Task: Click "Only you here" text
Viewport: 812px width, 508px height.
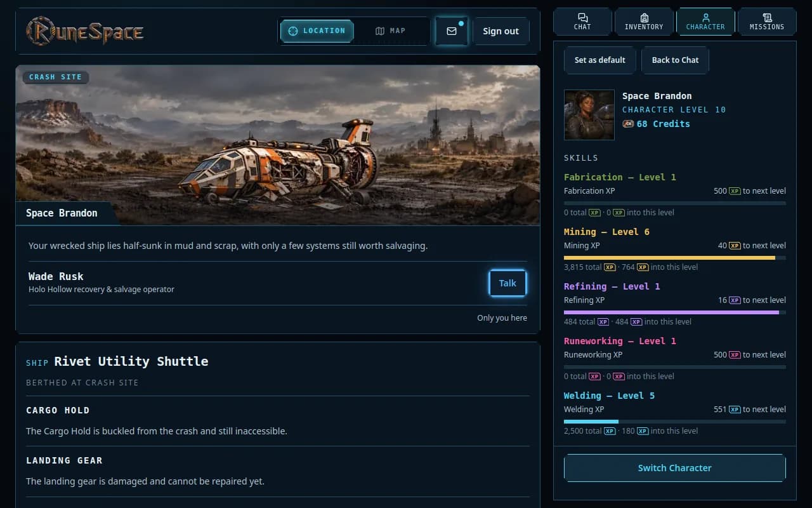Action: click(502, 318)
